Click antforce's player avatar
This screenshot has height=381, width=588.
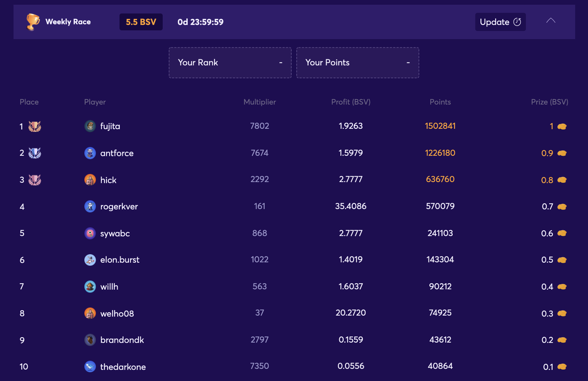(x=90, y=153)
